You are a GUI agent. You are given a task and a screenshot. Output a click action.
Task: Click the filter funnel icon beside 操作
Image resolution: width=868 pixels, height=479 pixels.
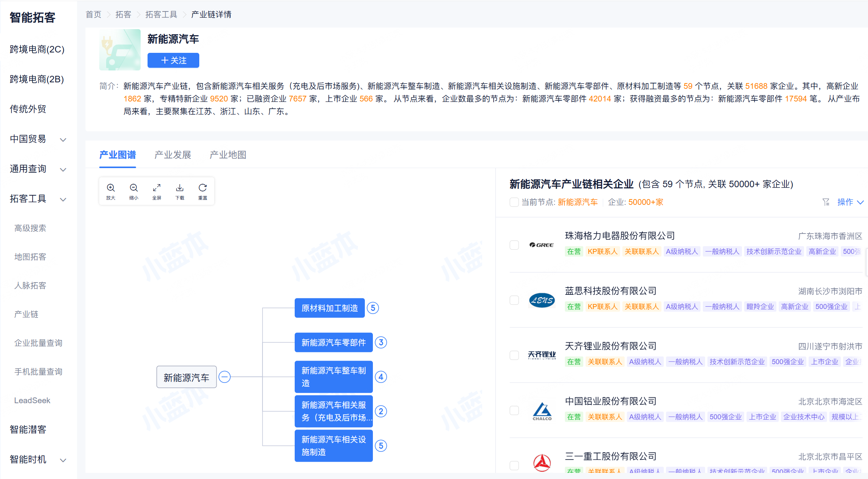pyautogui.click(x=826, y=202)
